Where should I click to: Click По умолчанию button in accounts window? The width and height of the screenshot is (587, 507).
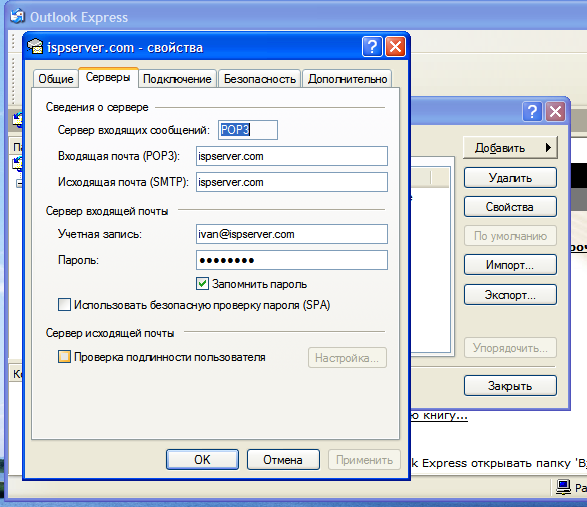pos(510,236)
